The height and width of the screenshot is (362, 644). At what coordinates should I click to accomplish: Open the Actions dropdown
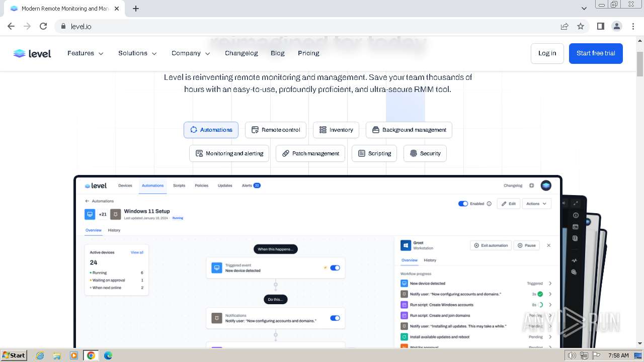537,204
